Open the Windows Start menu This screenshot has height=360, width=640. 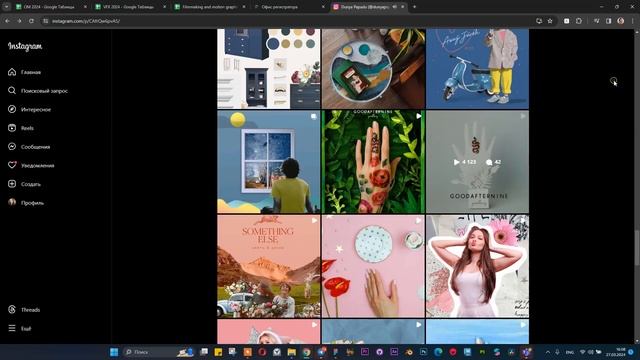point(114,352)
